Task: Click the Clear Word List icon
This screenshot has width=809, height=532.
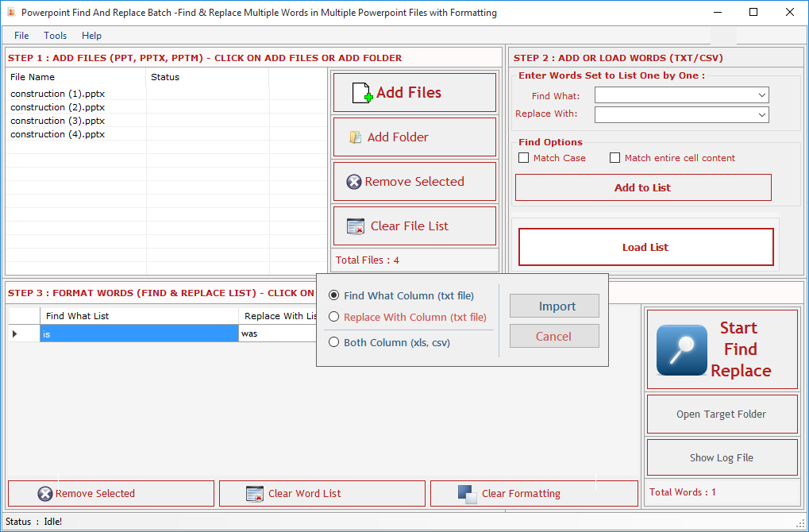Action: point(255,494)
